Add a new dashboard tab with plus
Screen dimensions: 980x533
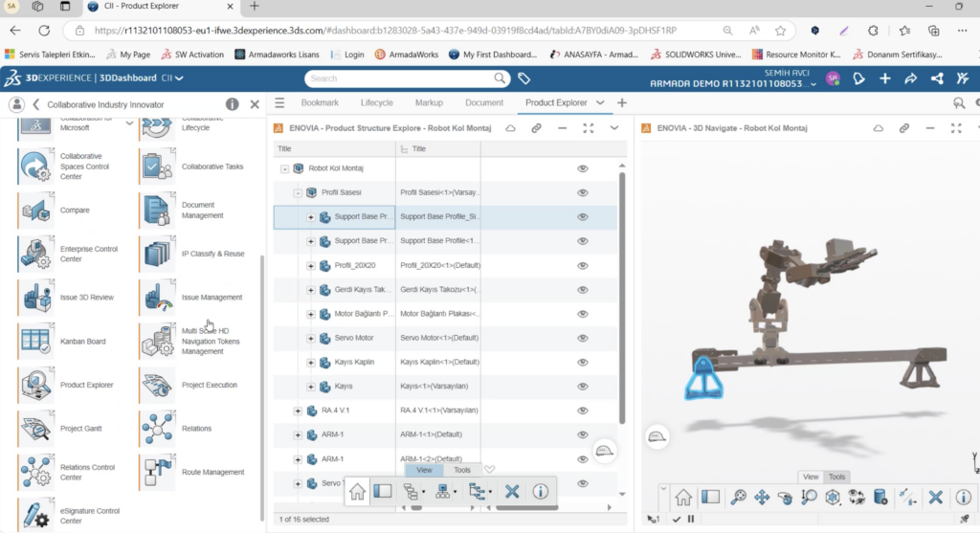(x=621, y=102)
